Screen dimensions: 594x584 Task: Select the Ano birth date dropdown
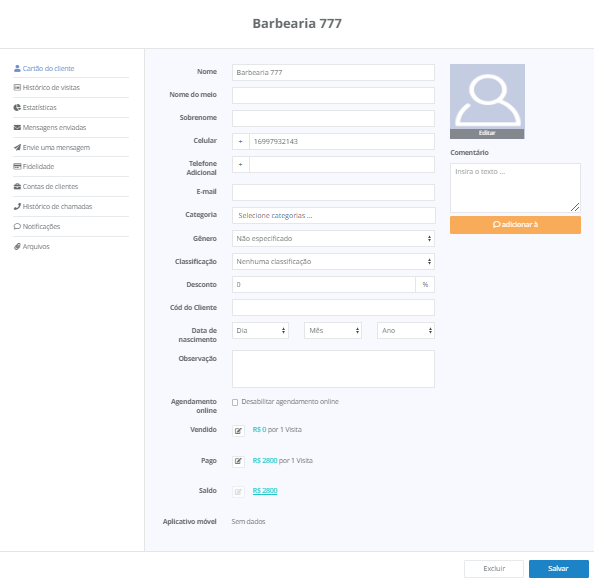pos(406,330)
